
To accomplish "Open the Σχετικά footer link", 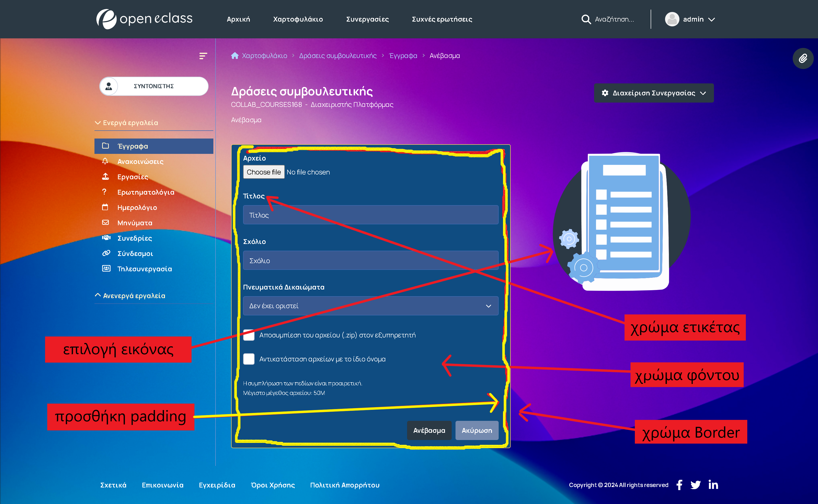I will point(113,485).
